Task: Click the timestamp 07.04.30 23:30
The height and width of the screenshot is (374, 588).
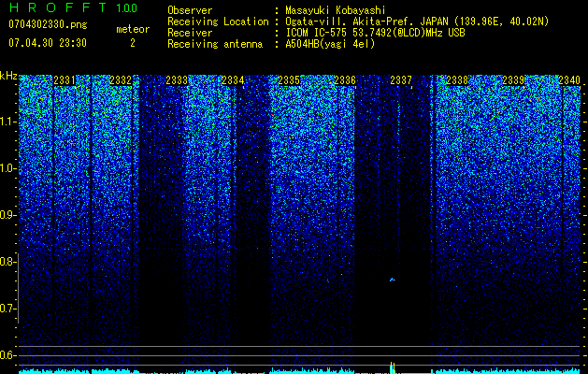Action: point(48,43)
